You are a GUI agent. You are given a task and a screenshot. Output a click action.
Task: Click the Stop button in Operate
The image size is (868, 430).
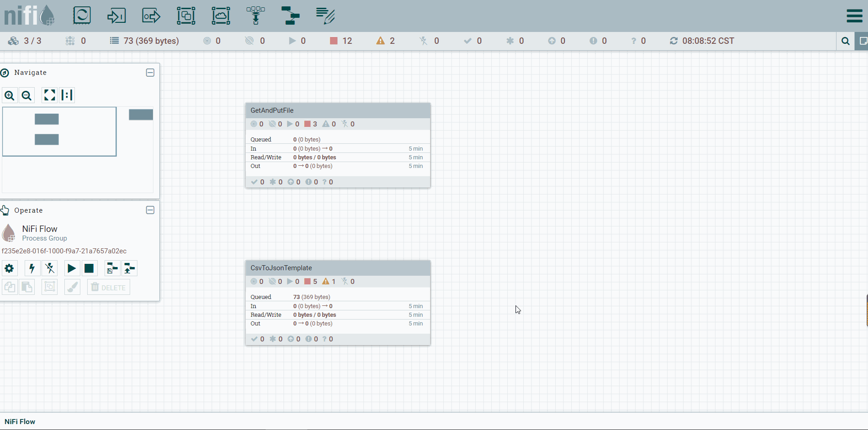[x=89, y=268]
